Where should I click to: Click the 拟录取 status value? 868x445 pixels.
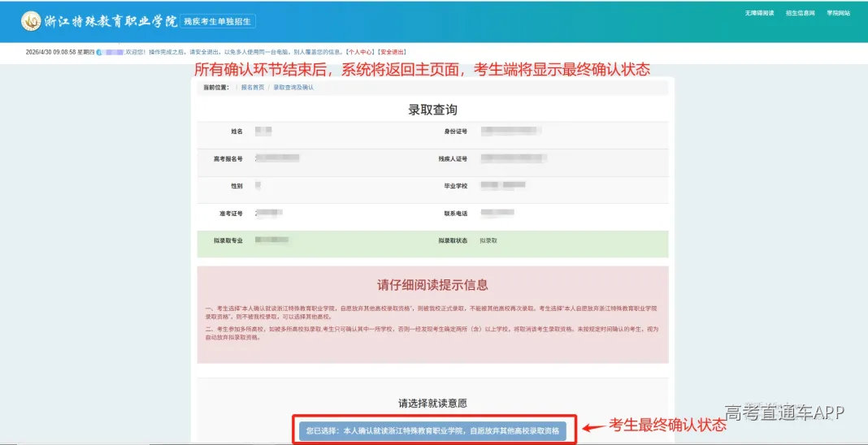point(488,241)
